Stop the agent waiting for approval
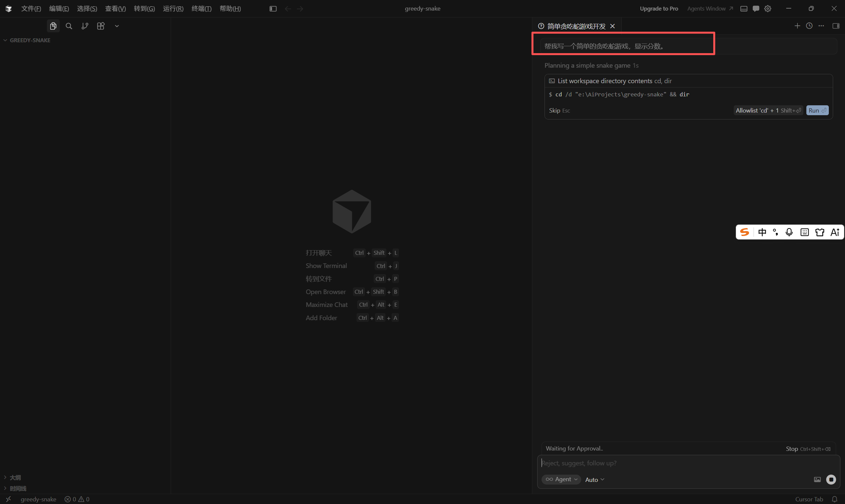The image size is (845, 504). (808, 449)
